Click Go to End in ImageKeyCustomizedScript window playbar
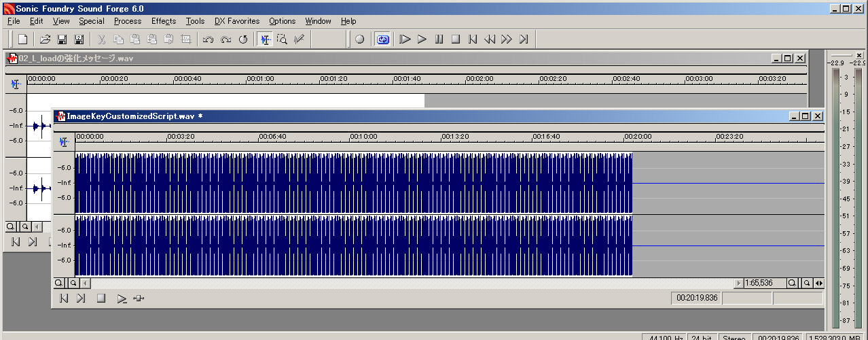 (81, 298)
